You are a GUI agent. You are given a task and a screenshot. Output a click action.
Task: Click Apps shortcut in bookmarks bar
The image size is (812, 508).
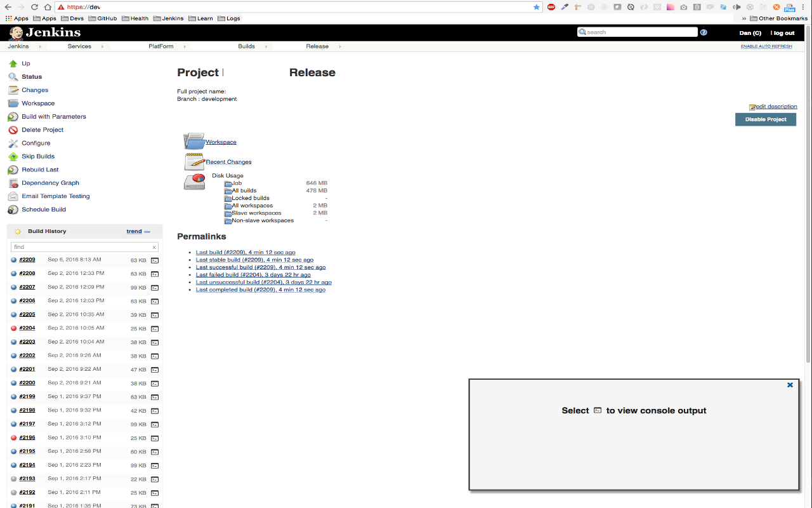click(x=17, y=18)
